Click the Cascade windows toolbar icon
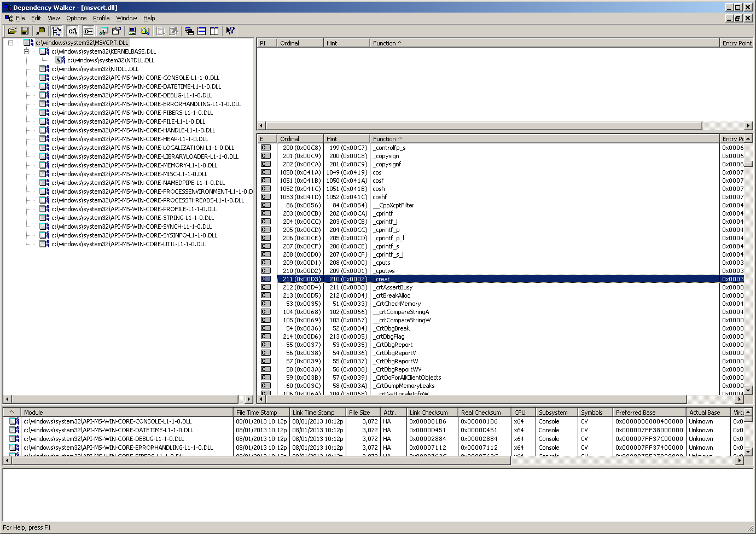Image resolution: width=756 pixels, height=534 pixels. coord(189,31)
